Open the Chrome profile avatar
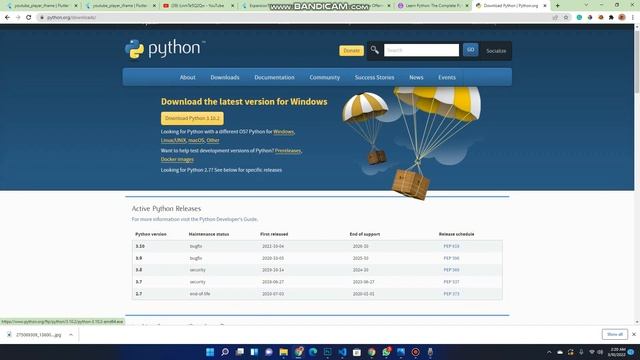640x360 pixels. [622, 18]
